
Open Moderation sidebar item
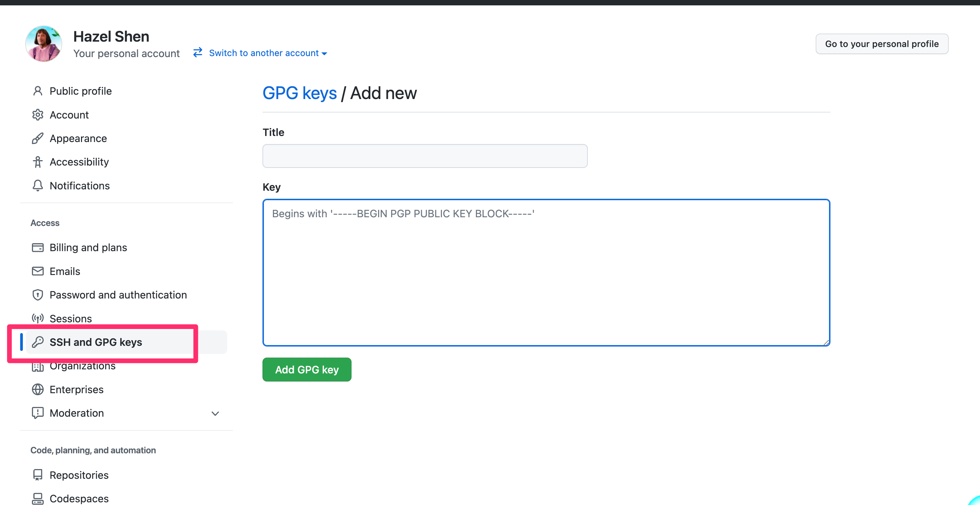[x=126, y=413]
